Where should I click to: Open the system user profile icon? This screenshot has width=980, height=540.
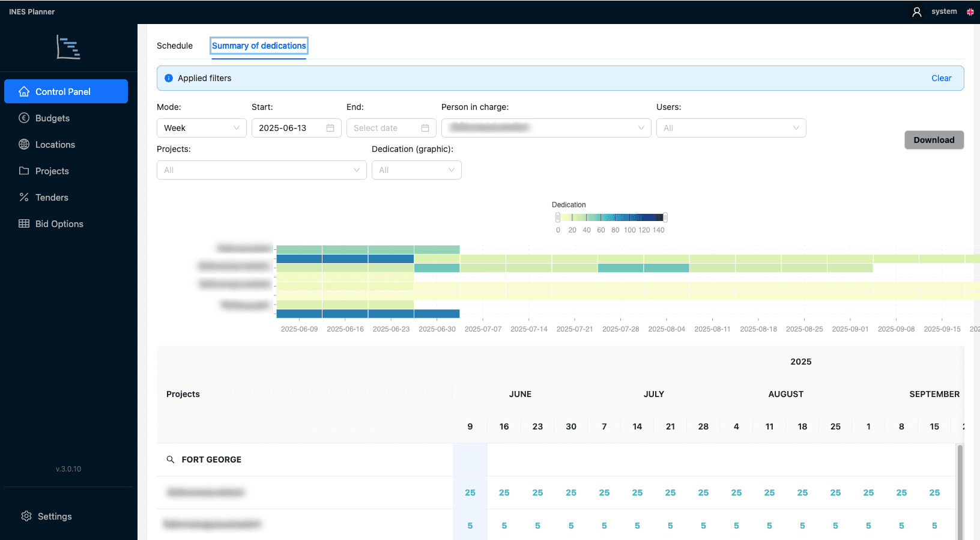pyautogui.click(x=917, y=12)
